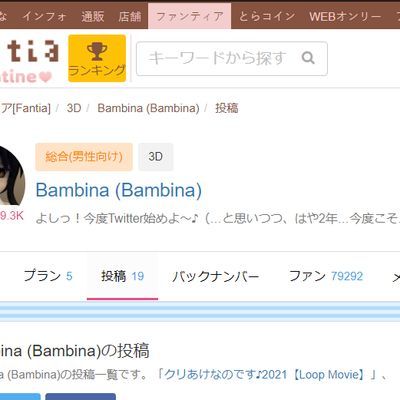Image resolution: width=400 pixels, height=400 pixels.
Task: Click the 総合(男性向け) category tag
Action: coord(84,157)
